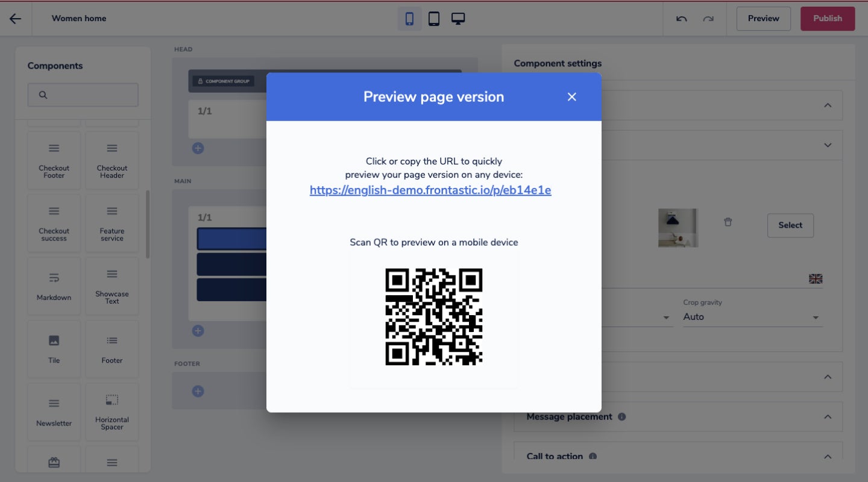Viewport: 868px width, 482px height.
Task: Switch to desktop viewport
Action: coord(458,19)
